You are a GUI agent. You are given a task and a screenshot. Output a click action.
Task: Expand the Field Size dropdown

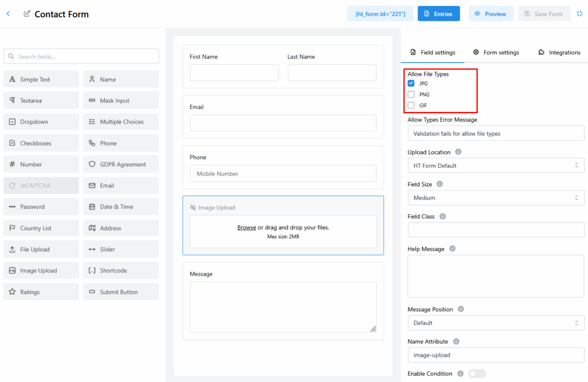coord(496,198)
